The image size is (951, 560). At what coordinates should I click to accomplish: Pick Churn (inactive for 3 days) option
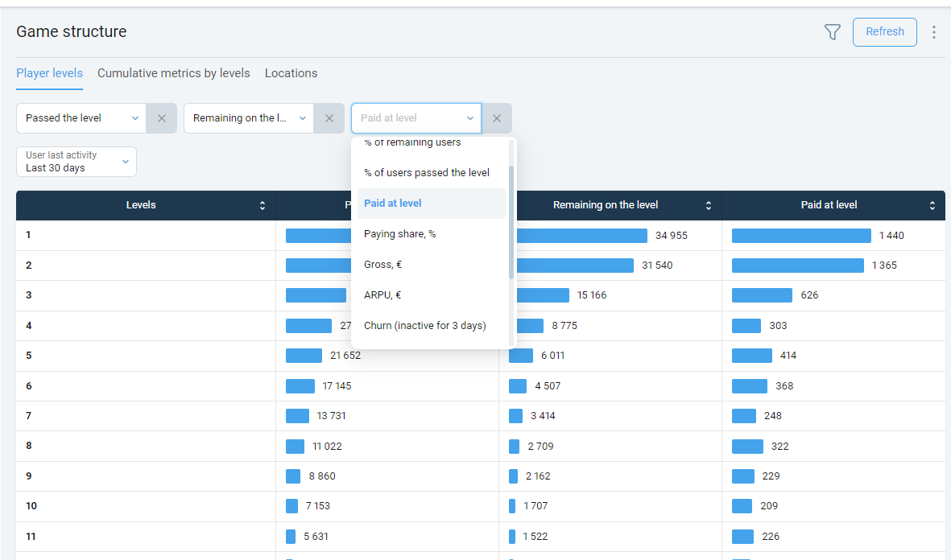coord(424,326)
